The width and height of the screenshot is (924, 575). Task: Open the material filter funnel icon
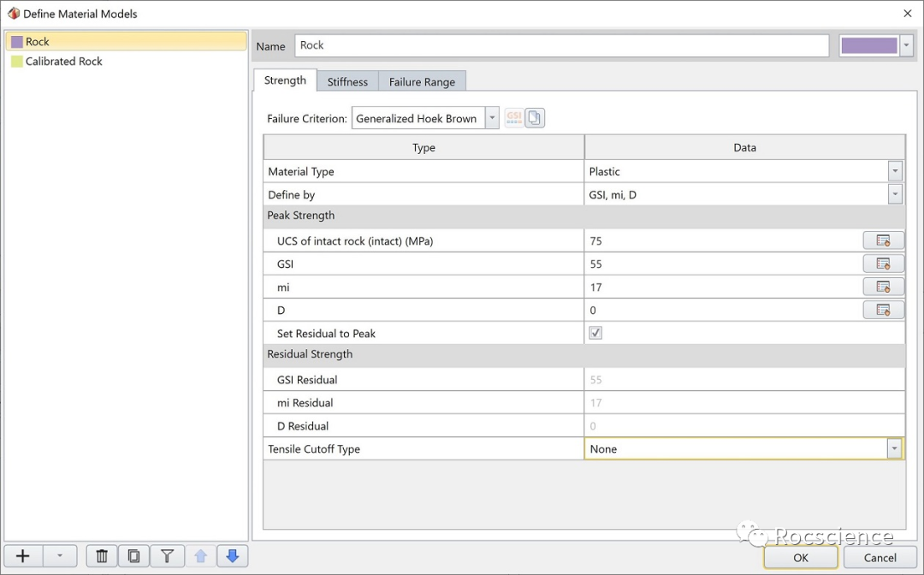pyautogui.click(x=167, y=556)
